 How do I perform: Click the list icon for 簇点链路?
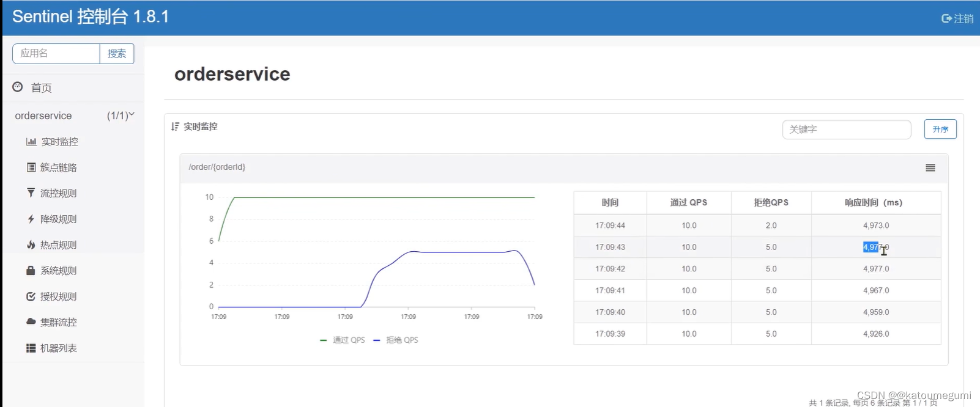click(x=31, y=167)
